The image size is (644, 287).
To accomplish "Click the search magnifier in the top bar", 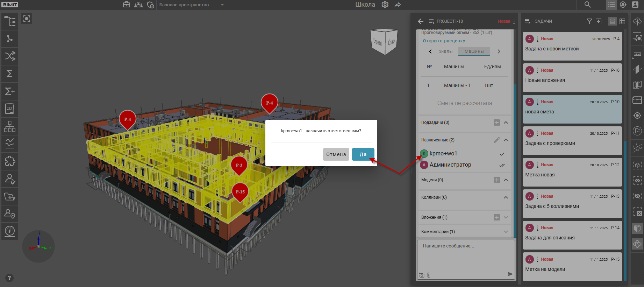I will 587,5.
